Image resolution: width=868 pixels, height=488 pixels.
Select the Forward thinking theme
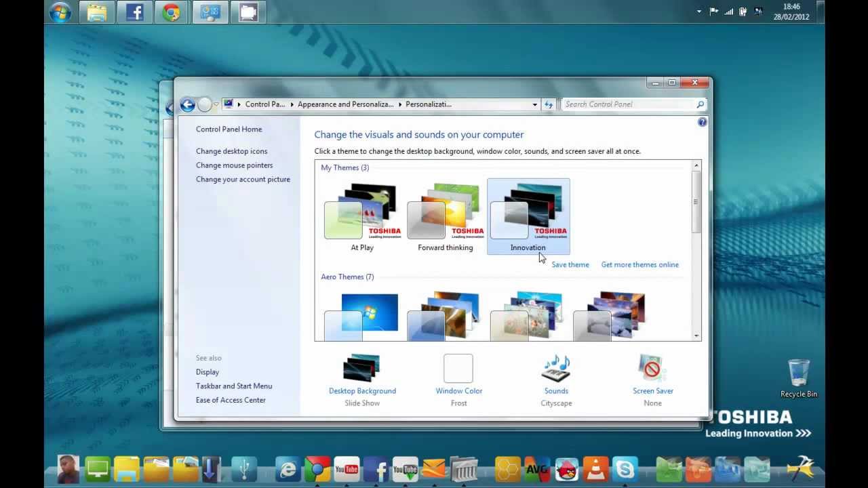pyautogui.click(x=445, y=217)
